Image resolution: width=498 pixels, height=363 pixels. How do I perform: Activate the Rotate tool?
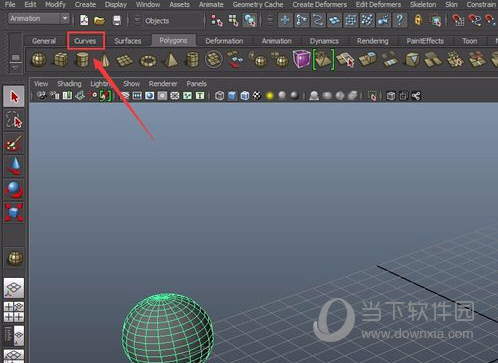(14, 190)
